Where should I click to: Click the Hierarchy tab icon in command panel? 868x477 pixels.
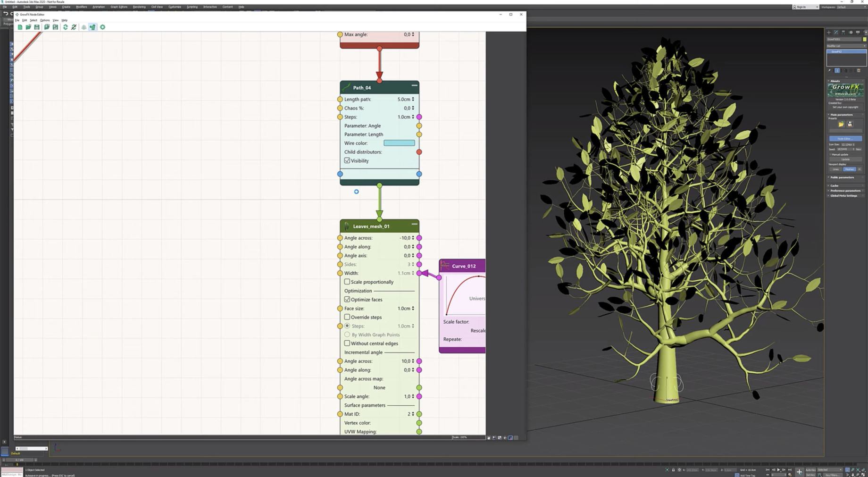[843, 32]
